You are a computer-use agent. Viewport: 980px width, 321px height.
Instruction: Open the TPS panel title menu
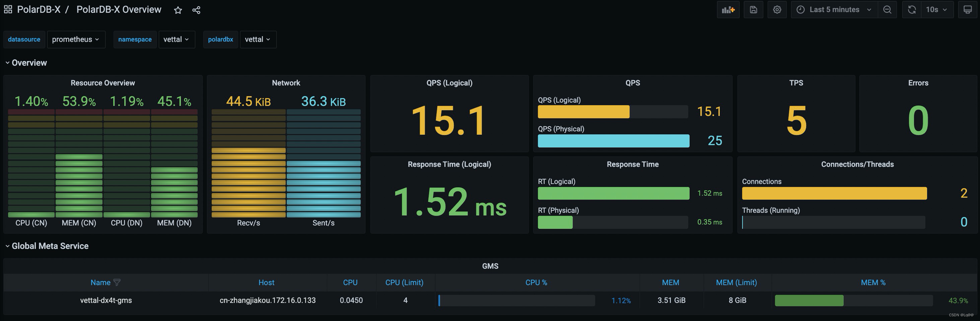(796, 83)
